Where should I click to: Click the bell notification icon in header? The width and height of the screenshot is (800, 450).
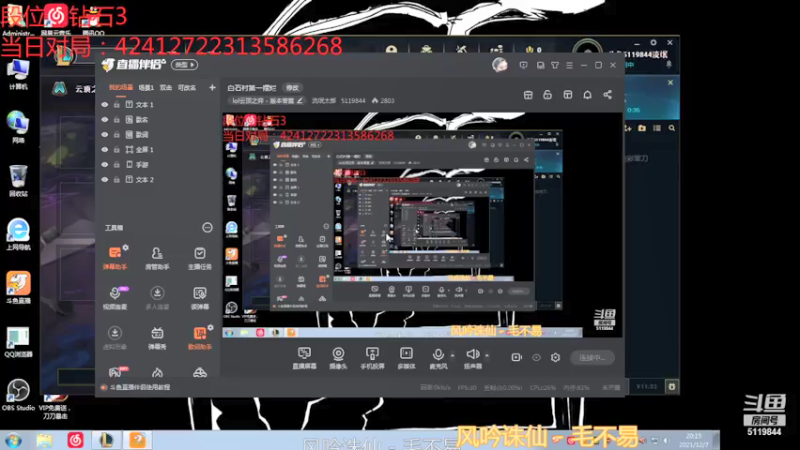click(x=587, y=95)
